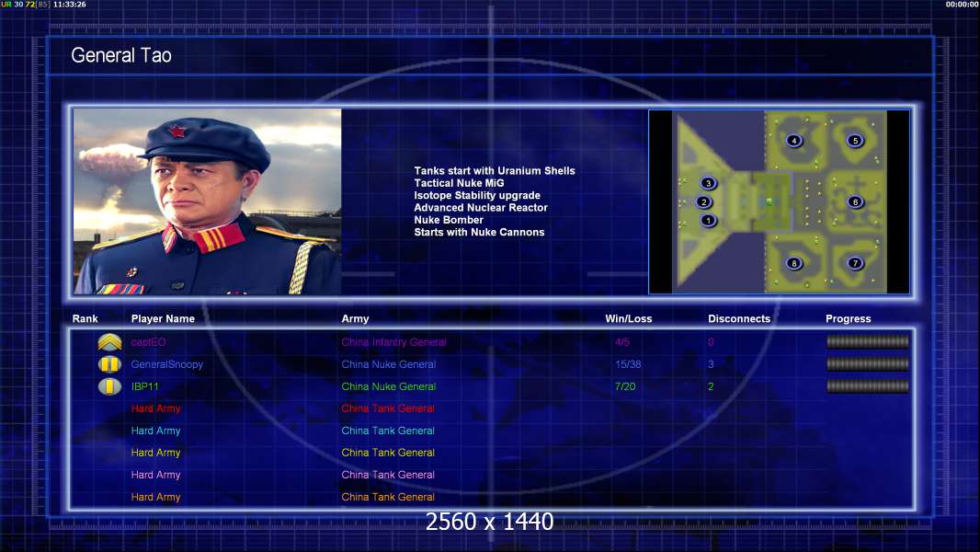This screenshot has height=552, width=980.
Task: Click the 'General Tao' title
Action: 121,55
